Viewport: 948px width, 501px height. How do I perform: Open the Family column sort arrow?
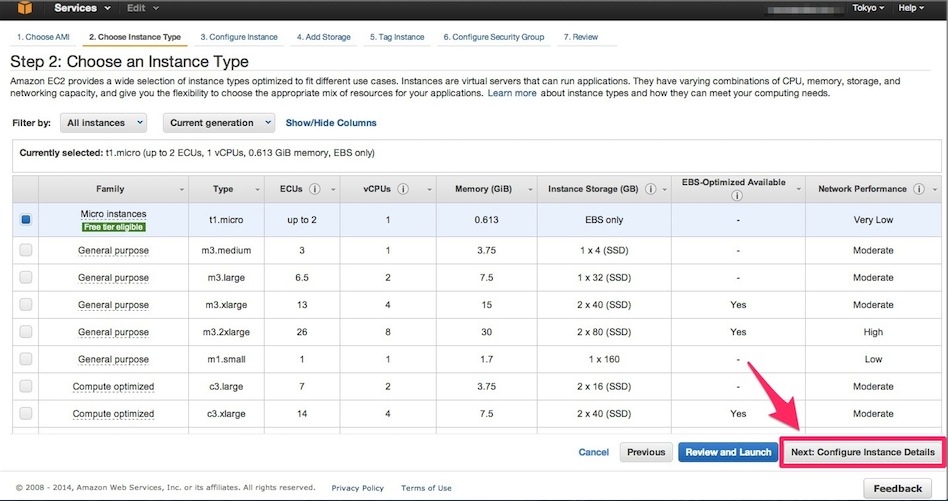[181, 189]
